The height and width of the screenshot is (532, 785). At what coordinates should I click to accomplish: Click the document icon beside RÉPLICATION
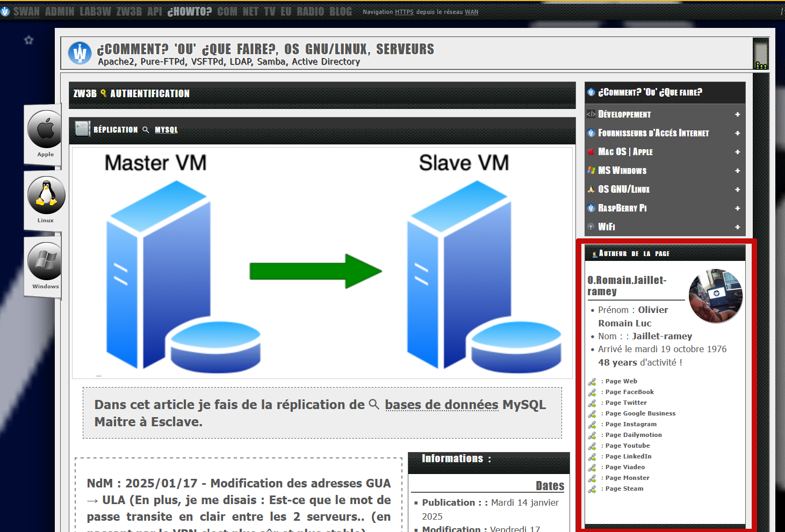[82, 129]
